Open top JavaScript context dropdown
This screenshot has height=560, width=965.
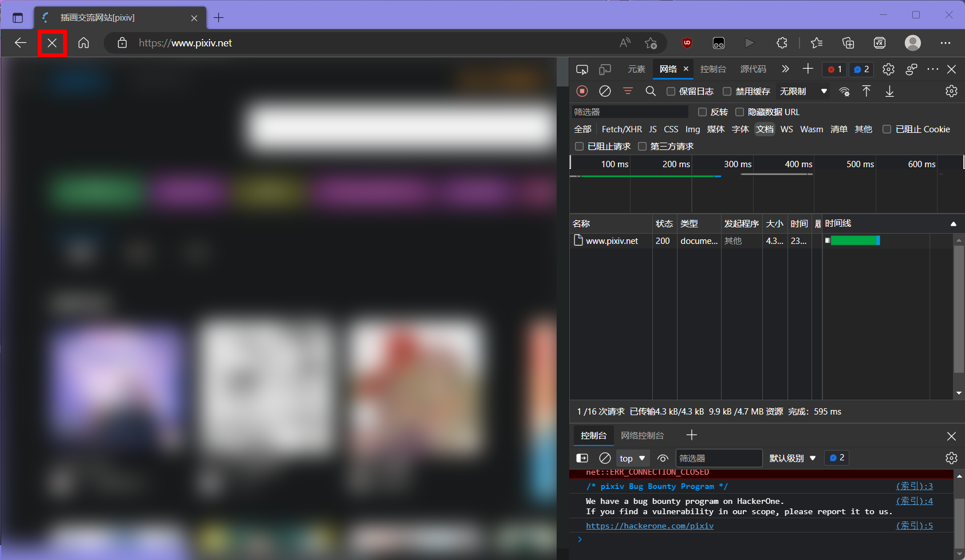(x=632, y=458)
